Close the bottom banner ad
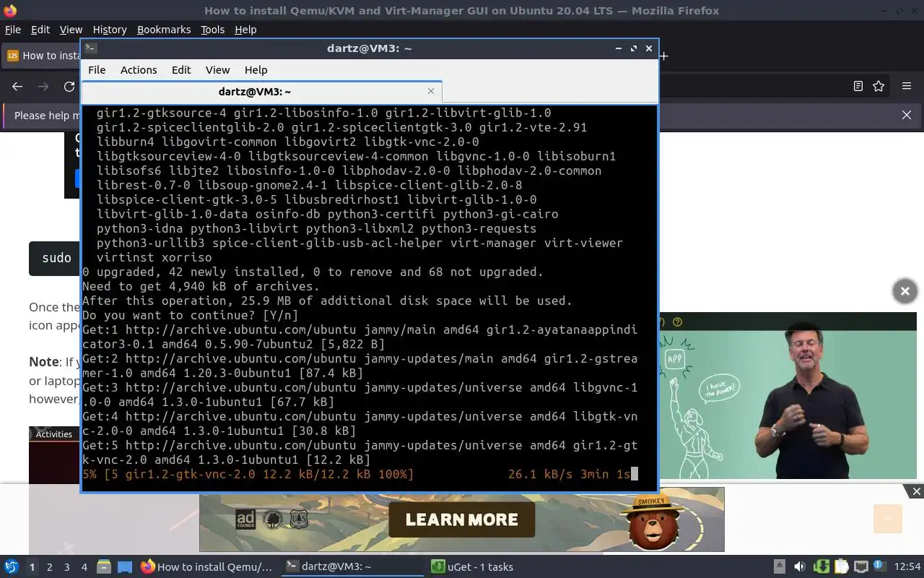 (x=916, y=491)
